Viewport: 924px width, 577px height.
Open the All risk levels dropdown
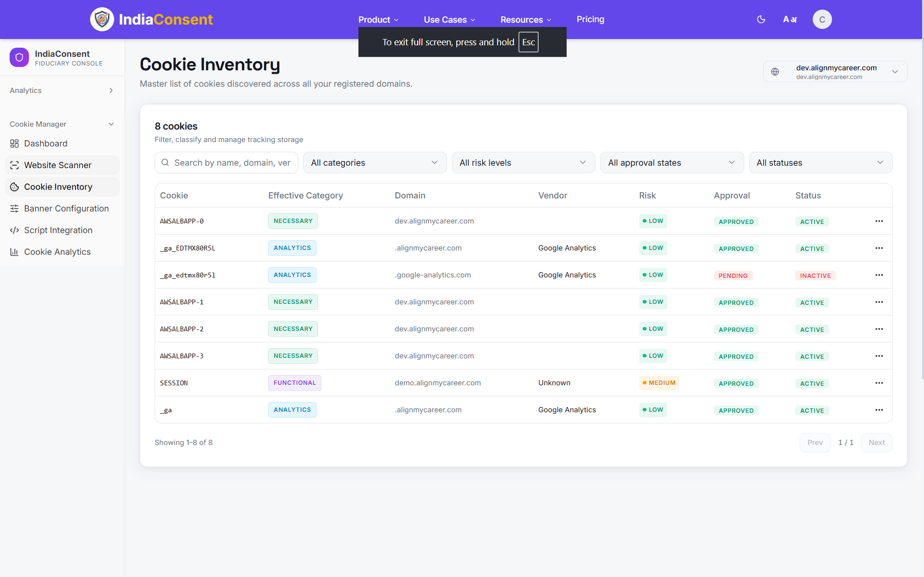tap(523, 163)
